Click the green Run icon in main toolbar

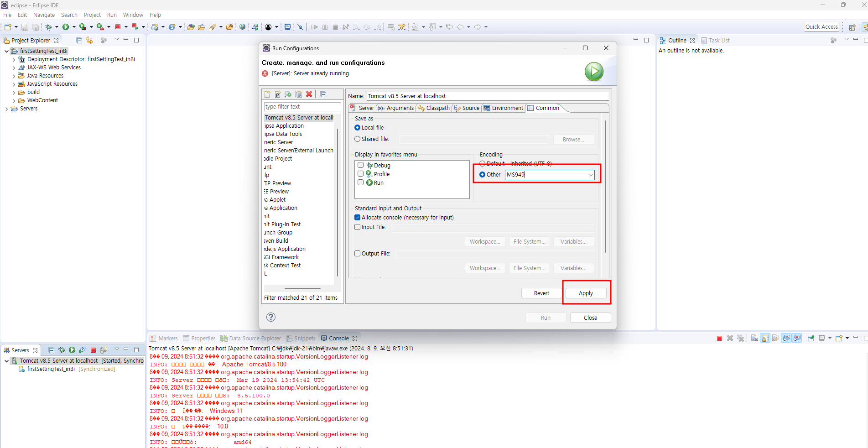(66, 27)
